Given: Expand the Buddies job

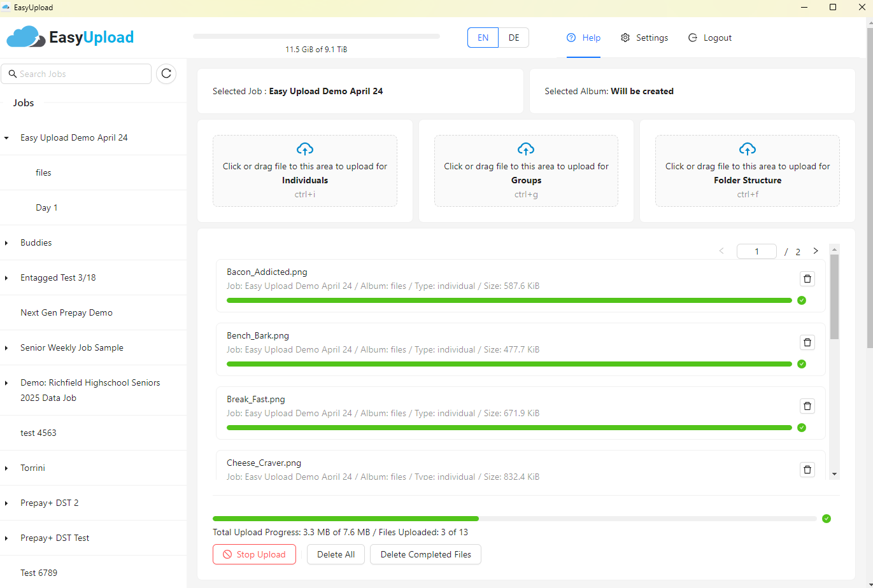Looking at the screenshot, I should 6,242.
